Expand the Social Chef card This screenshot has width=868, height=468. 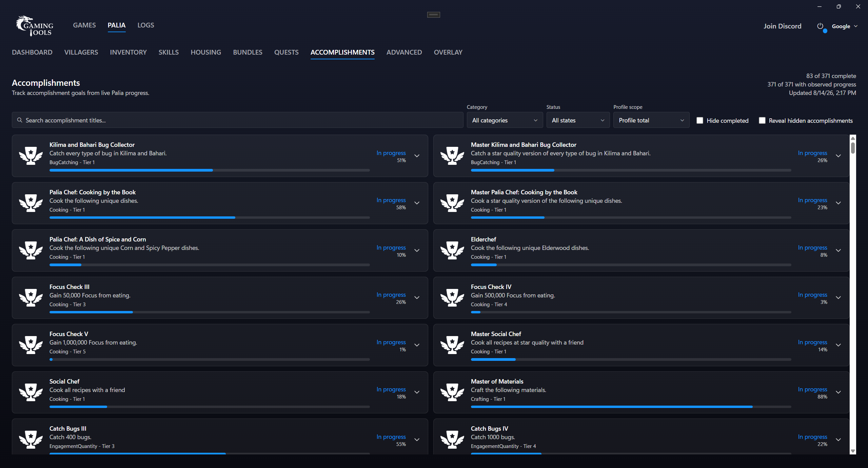[417, 392]
